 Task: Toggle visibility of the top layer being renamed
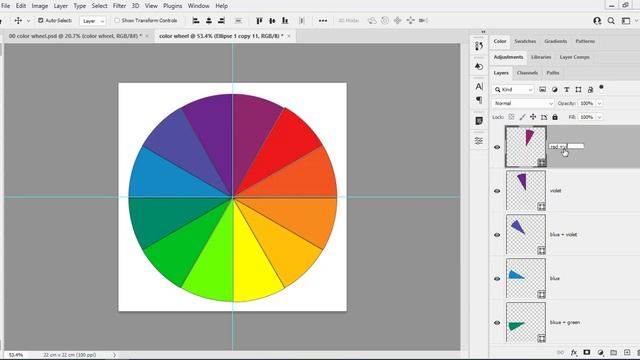497,147
